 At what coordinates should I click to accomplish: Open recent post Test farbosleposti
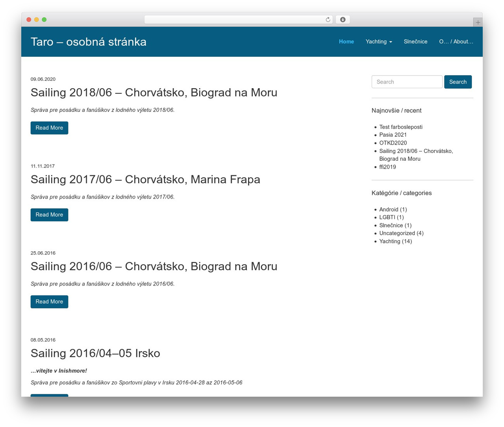click(x=401, y=127)
